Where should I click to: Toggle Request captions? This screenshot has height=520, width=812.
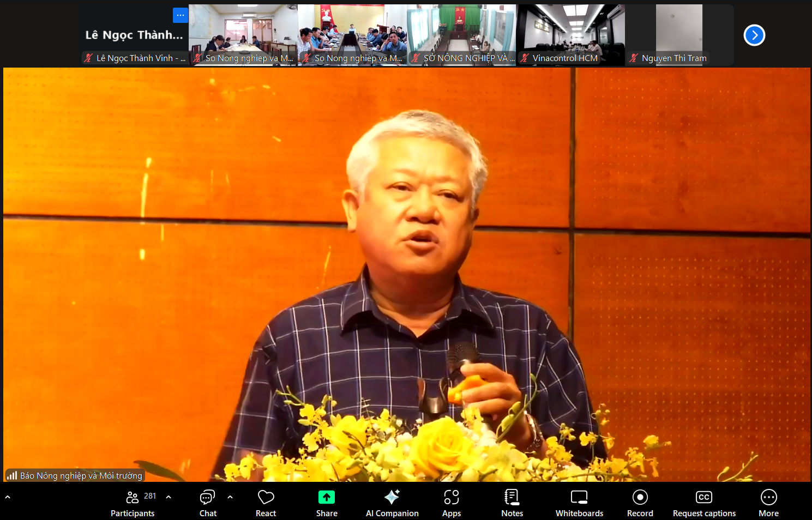coord(704,503)
